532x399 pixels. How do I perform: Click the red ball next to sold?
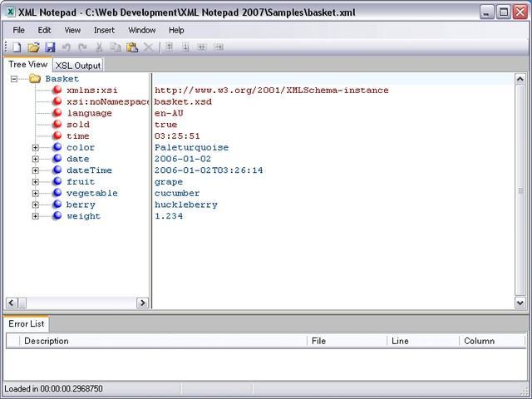tap(57, 124)
